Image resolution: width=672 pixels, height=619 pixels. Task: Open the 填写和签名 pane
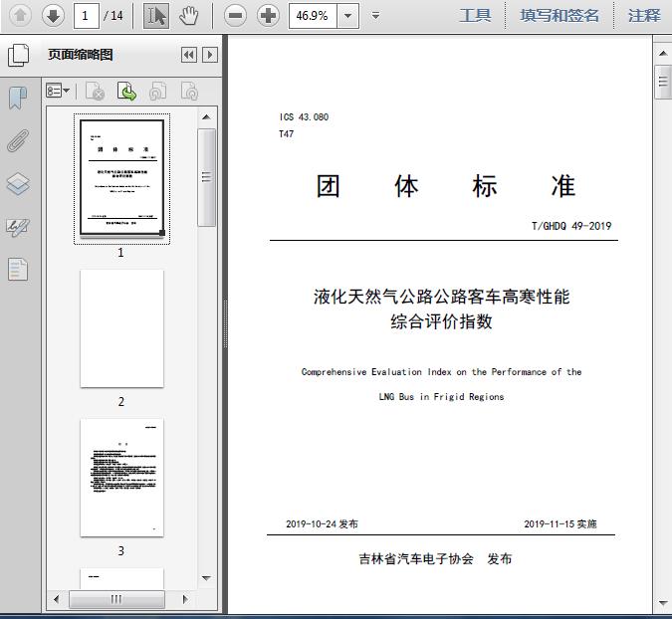coord(560,15)
